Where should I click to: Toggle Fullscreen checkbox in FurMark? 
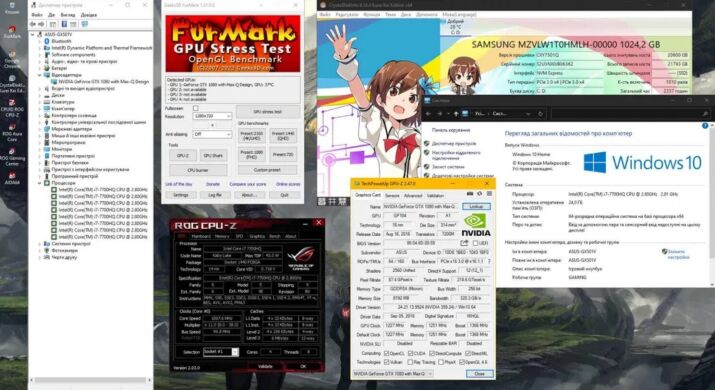196,109
